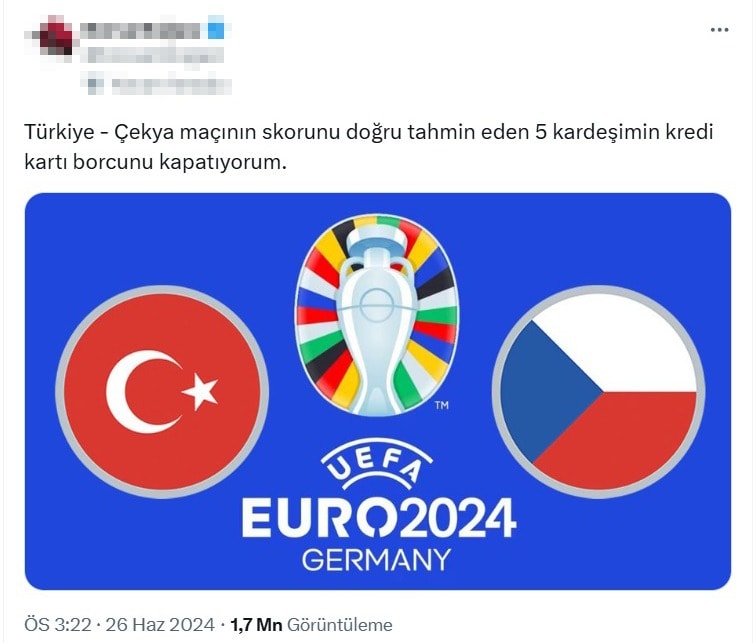Click the white star on Turkish flag
This screenshot has height=643, width=756.
[x=200, y=391]
